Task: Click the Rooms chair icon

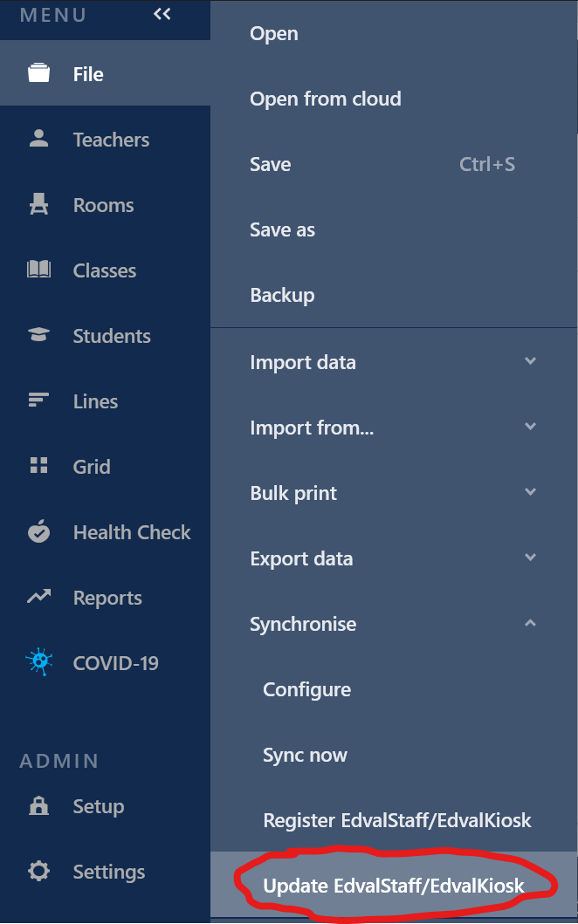Action: pos(38,205)
